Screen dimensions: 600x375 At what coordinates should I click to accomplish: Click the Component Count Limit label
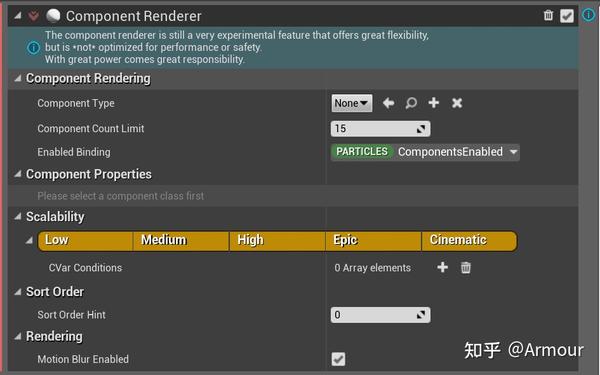point(91,129)
